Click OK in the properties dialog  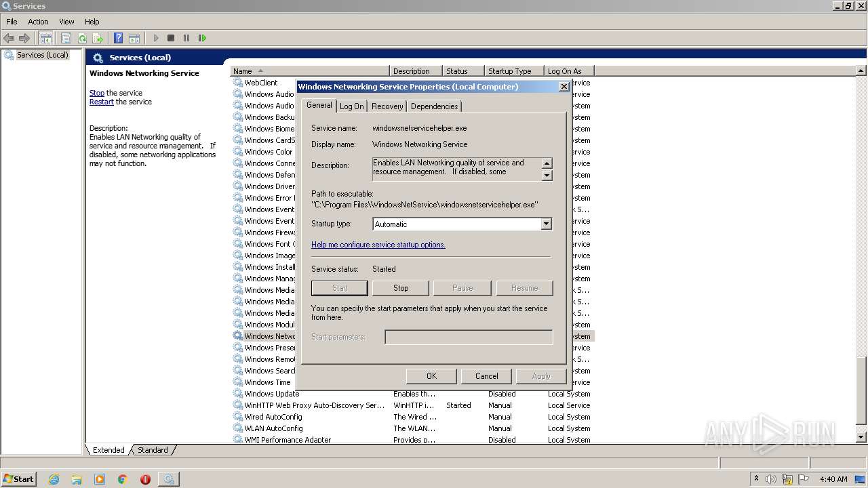(x=431, y=376)
